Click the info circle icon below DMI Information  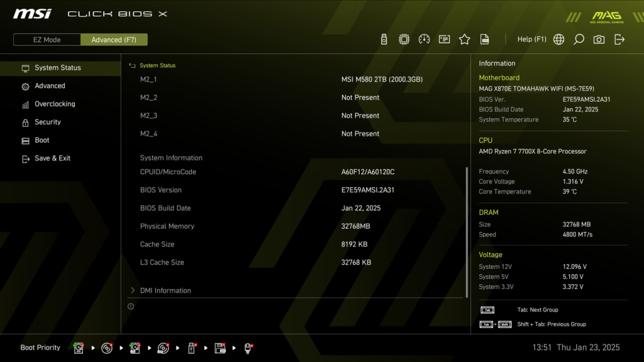click(x=131, y=306)
